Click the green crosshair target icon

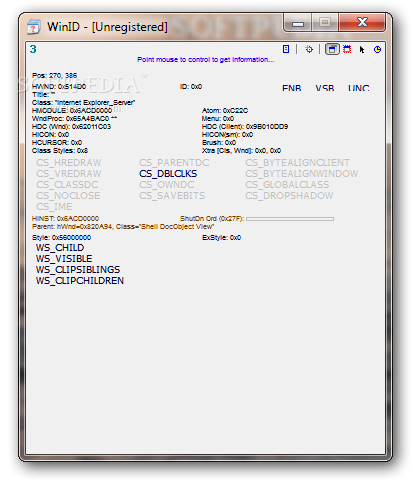click(309, 49)
